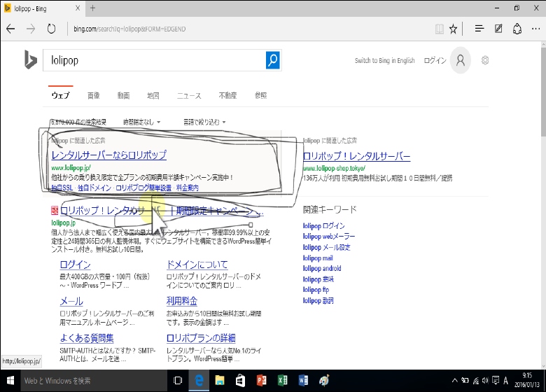The image size is (546, 392).
Task: Click the browser address bar URL
Action: 129,29
